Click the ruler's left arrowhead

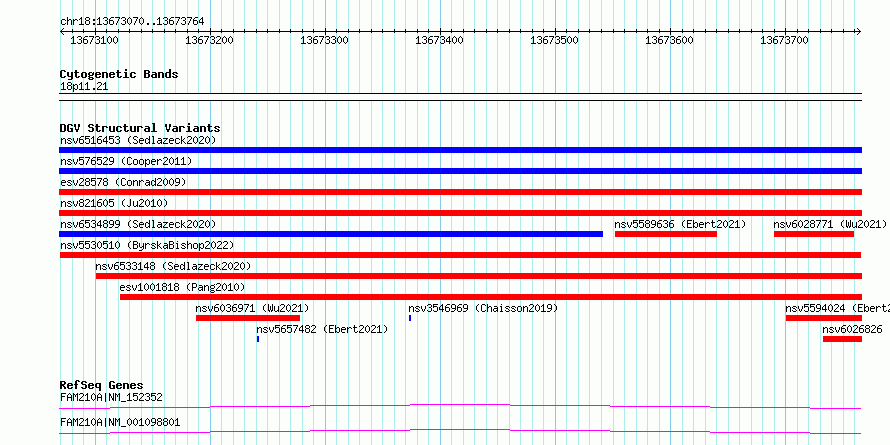[62, 32]
